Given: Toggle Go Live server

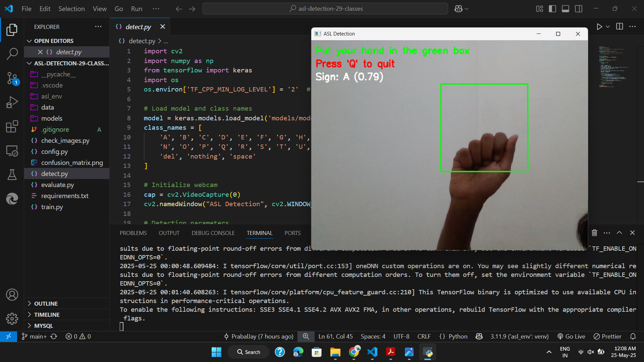Looking at the screenshot, I should [571, 336].
